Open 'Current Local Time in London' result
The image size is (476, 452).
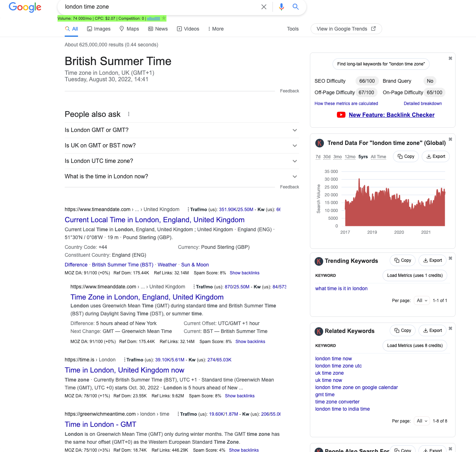tap(155, 220)
